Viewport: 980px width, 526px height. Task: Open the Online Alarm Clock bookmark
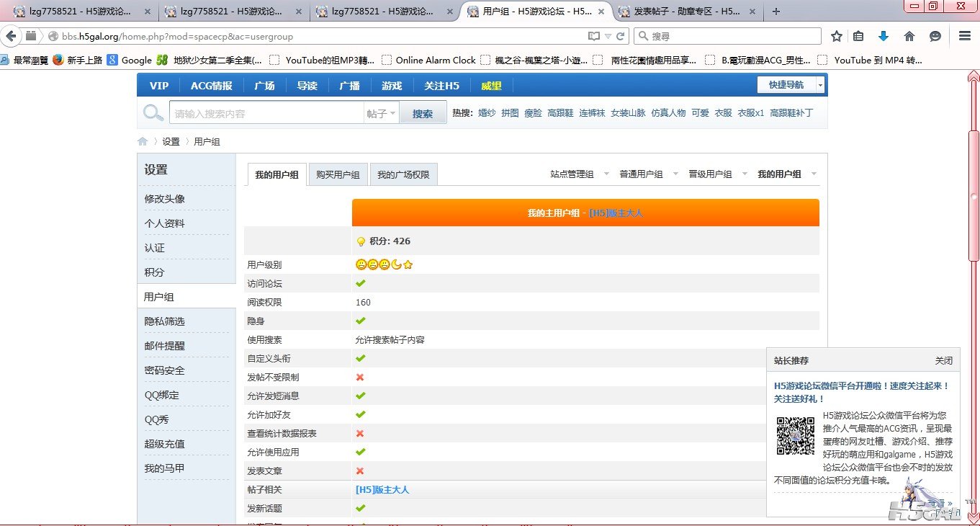[x=429, y=60]
